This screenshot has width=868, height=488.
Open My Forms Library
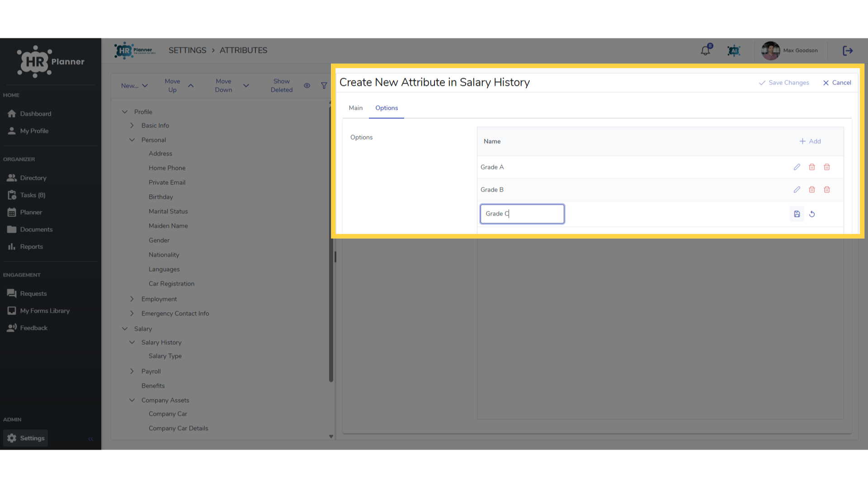pyautogui.click(x=38, y=311)
